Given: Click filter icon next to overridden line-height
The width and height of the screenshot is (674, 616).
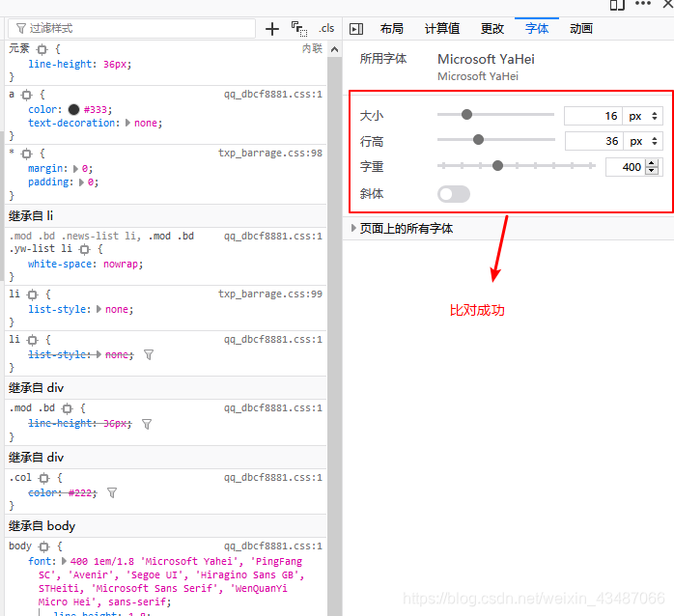Looking at the screenshot, I should [x=147, y=424].
